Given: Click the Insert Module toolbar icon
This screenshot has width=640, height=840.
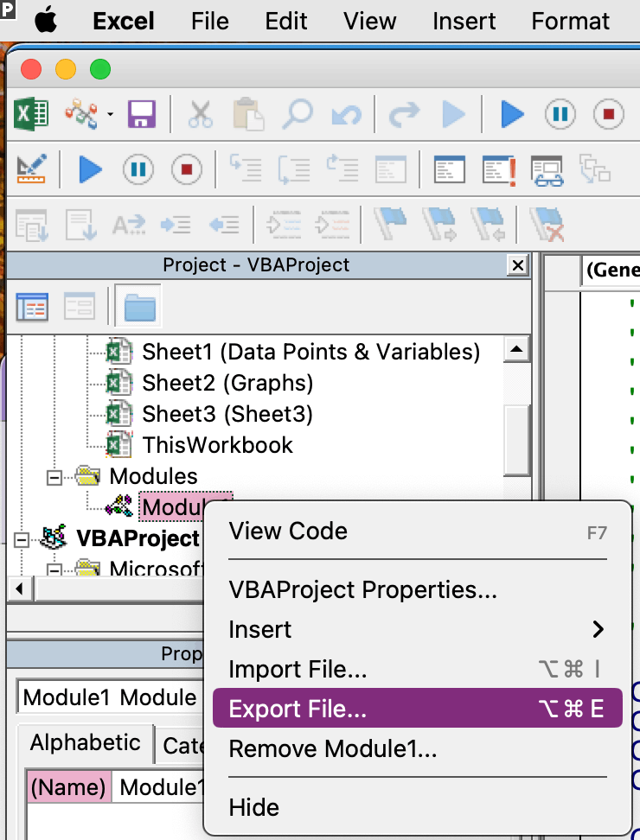Looking at the screenshot, I should click(x=81, y=113).
